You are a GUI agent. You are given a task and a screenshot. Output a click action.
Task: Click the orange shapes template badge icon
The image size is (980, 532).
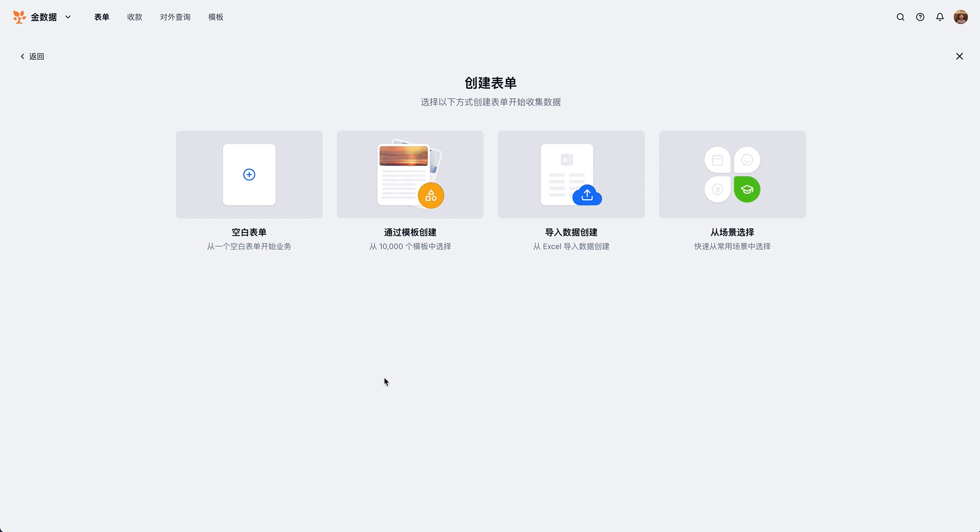tap(431, 195)
